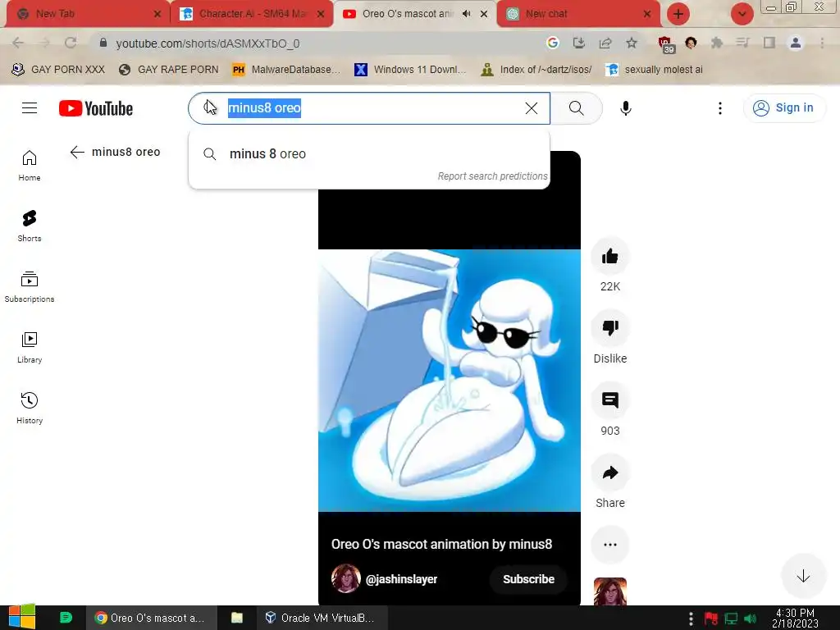840x630 pixels.
Task: Open YouTube settings three-dot menu
Action: tap(720, 108)
